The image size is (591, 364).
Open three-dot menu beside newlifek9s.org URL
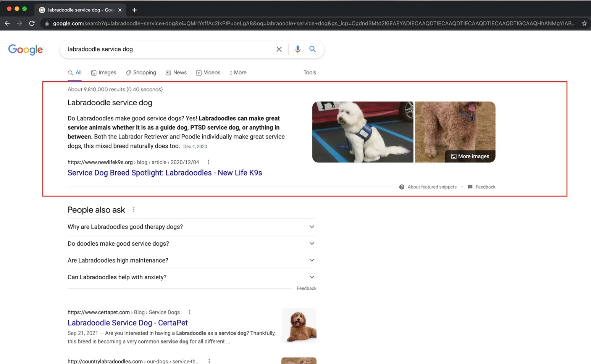(208, 162)
